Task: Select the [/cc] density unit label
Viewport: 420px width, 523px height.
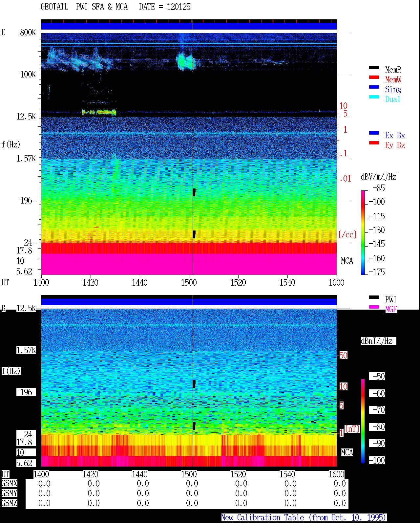Action: pos(347,234)
